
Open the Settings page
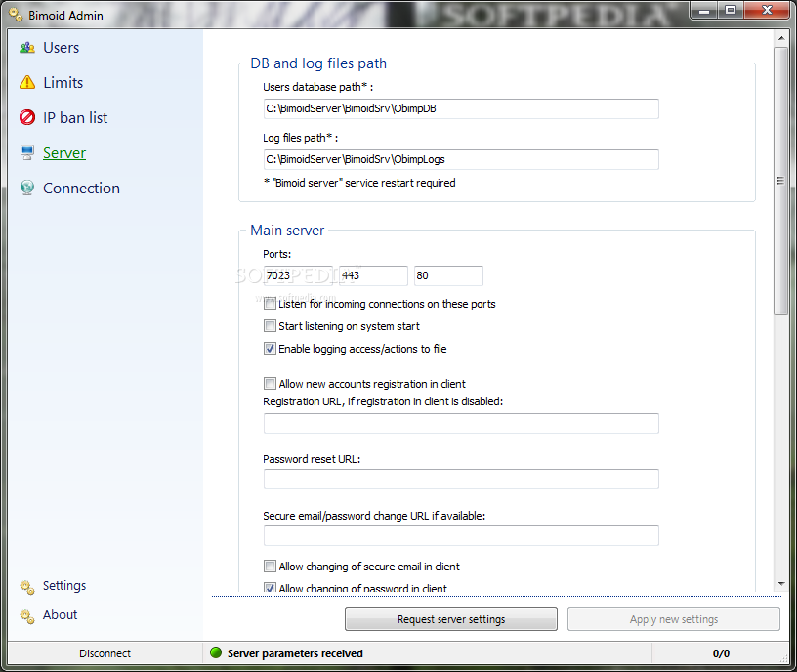[64, 586]
